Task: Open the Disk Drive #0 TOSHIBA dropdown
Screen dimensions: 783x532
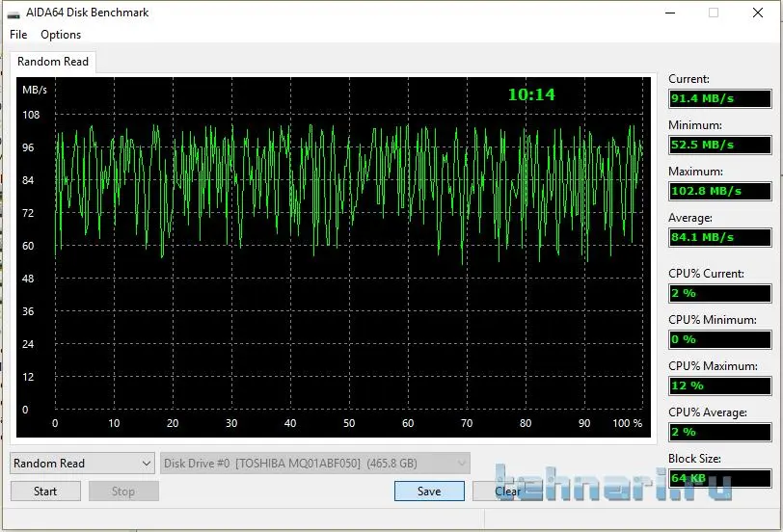Action: (x=315, y=464)
